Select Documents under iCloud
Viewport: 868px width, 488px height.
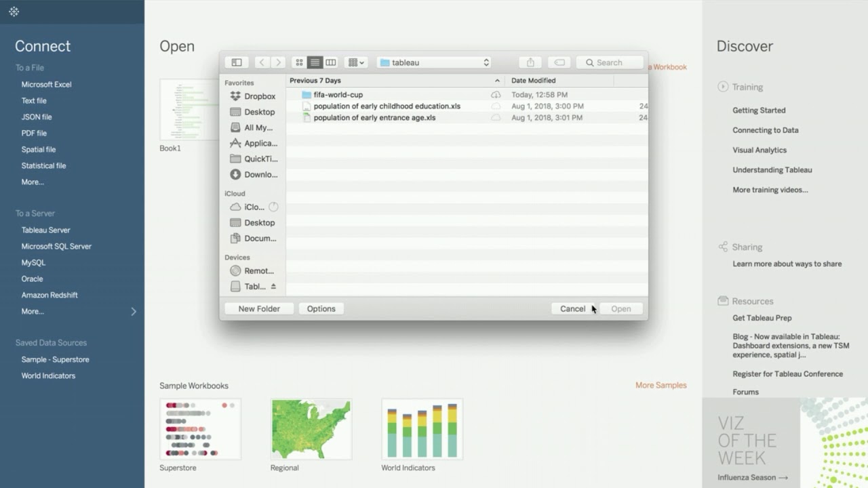pos(252,238)
